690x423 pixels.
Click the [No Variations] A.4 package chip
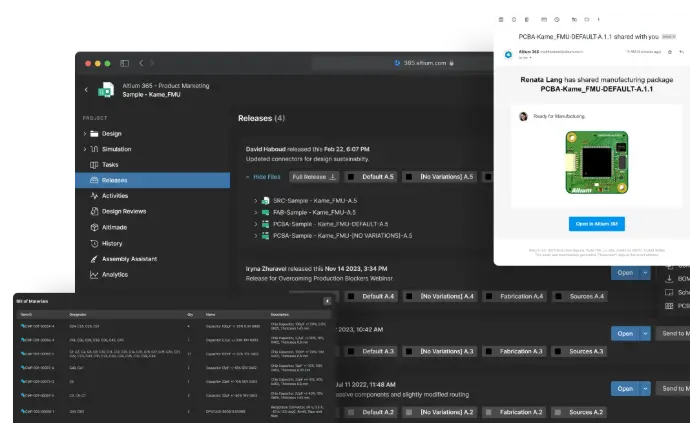(x=439, y=297)
